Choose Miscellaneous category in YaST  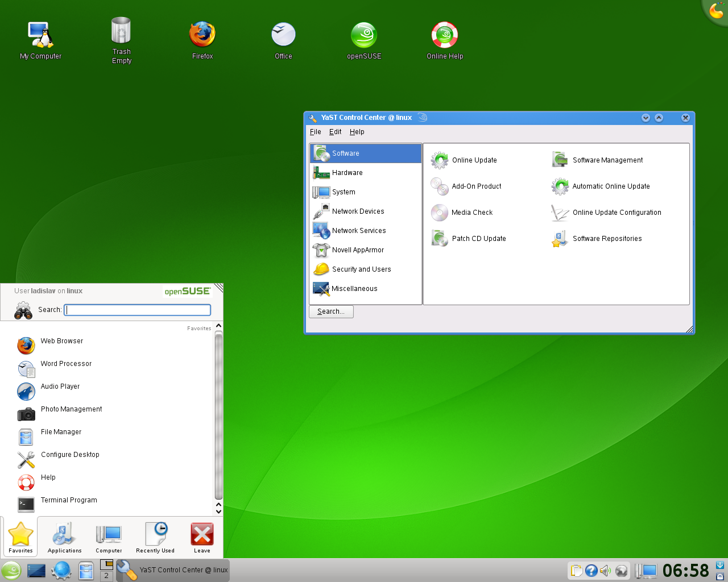[366, 289]
